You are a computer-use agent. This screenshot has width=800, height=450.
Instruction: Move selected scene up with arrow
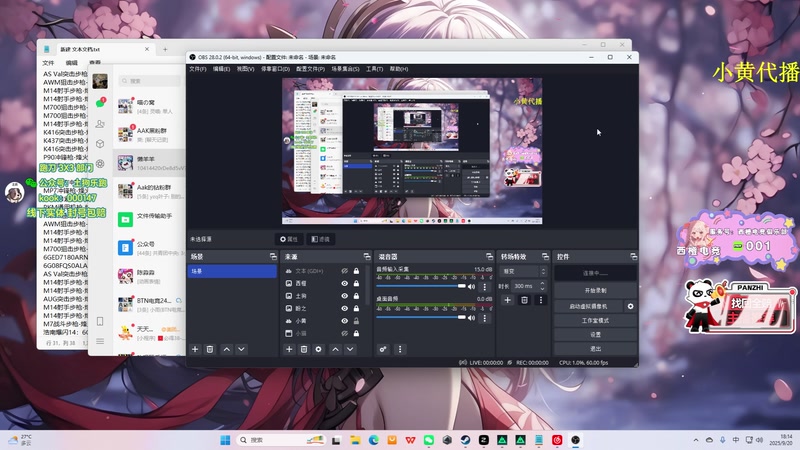coord(227,349)
